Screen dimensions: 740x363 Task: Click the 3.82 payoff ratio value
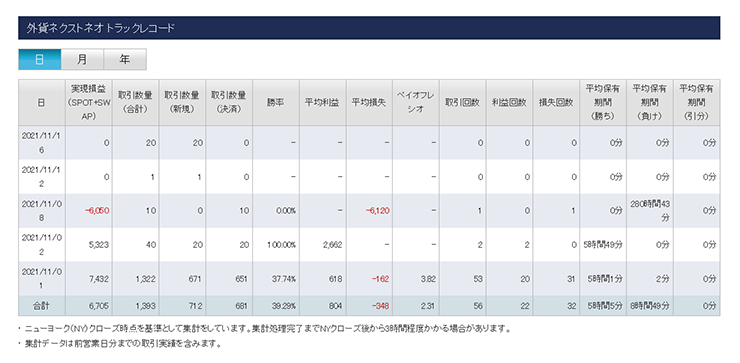click(429, 279)
